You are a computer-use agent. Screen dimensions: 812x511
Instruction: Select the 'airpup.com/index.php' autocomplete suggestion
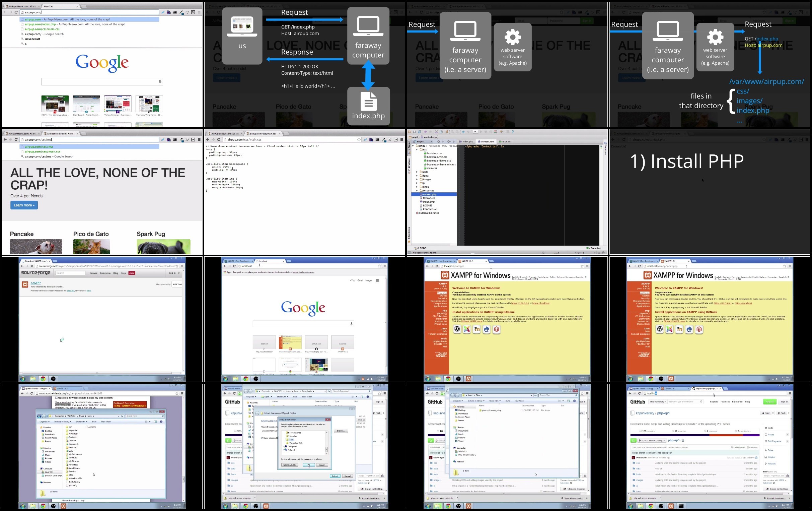(89, 24)
